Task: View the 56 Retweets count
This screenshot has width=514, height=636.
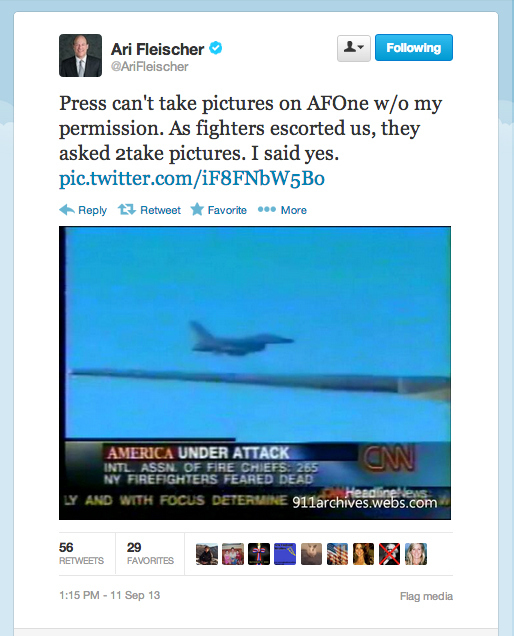Action: tap(81, 554)
